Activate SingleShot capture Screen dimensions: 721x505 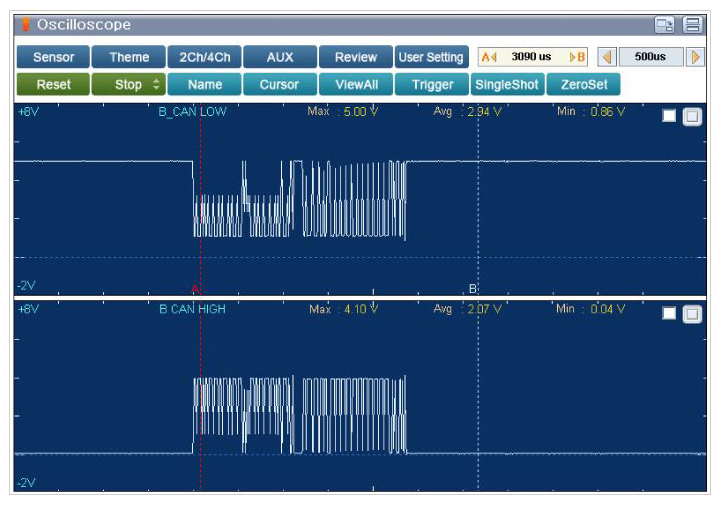coord(506,85)
